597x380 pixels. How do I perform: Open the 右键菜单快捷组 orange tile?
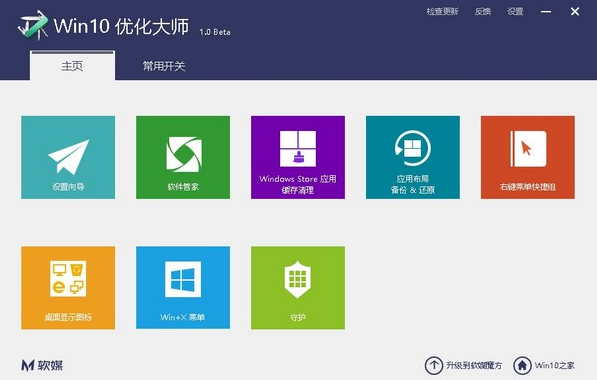pos(528,157)
